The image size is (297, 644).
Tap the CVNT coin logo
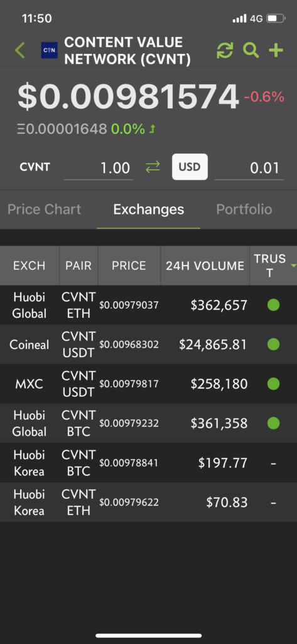[x=49, y=50]
